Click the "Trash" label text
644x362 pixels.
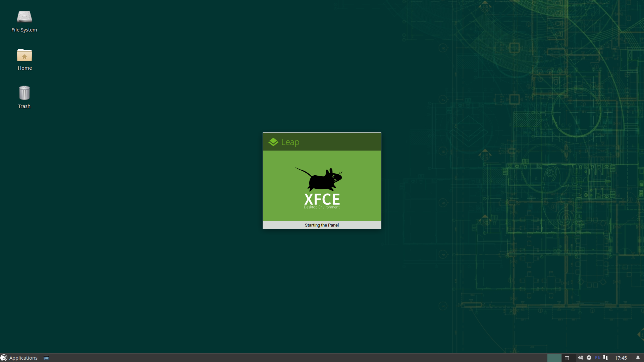24,106
